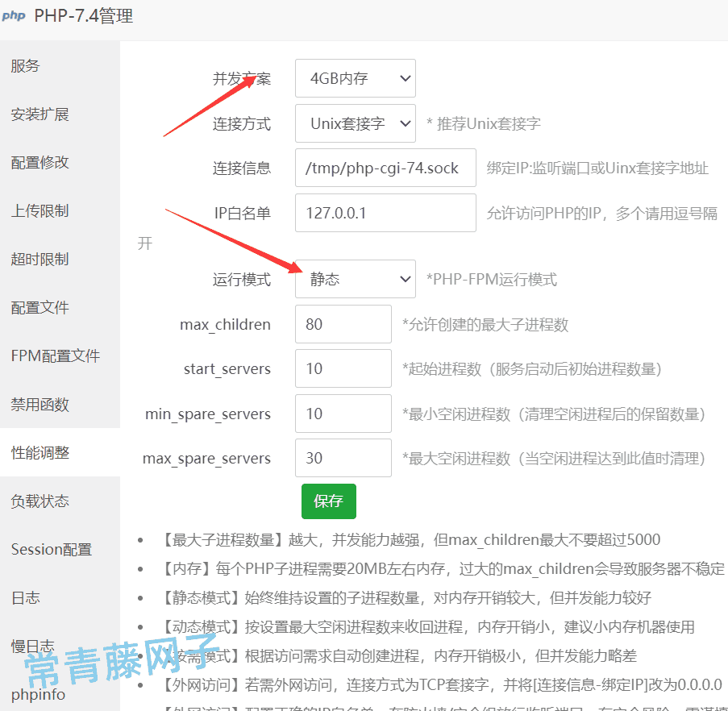This screenshot has width=728, height=711.
Task: Click the PHP logo icon in the header
Action: pos(14,15)
